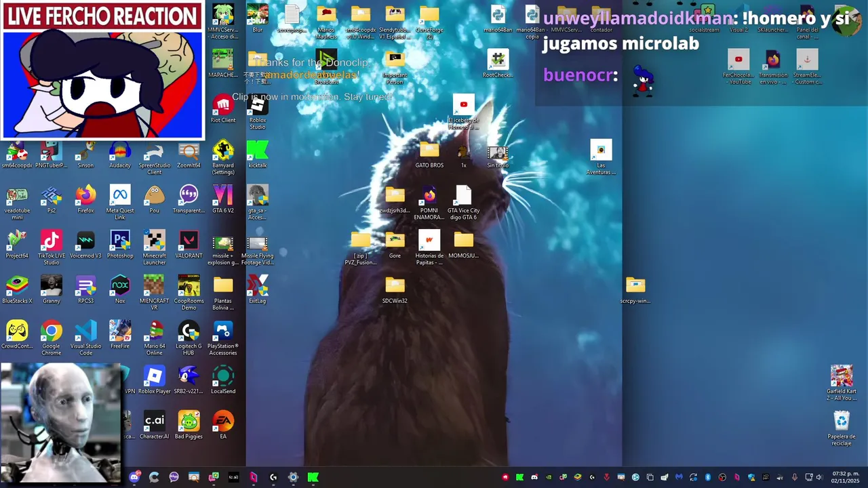Open the MOMOSIU folder
The image size is (868, 488).
[463, 245]
